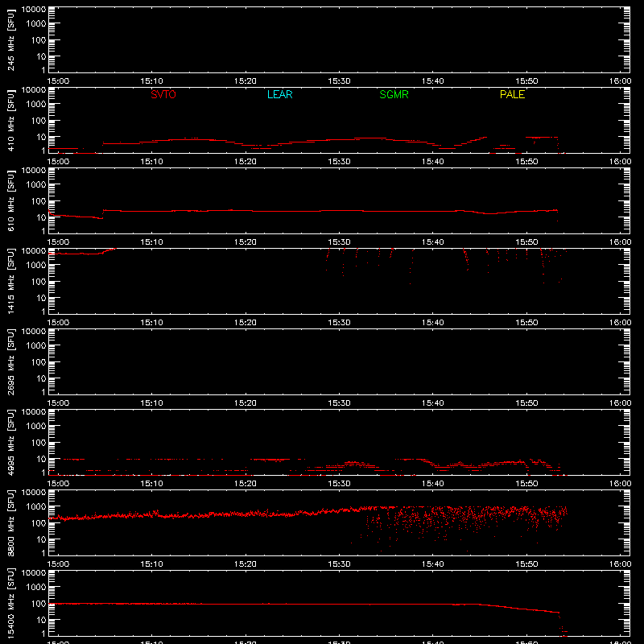Screen dimensions: 644x644
Task: Click 15:50 tick under the 410 MHz panel
Action: point(526,162)
